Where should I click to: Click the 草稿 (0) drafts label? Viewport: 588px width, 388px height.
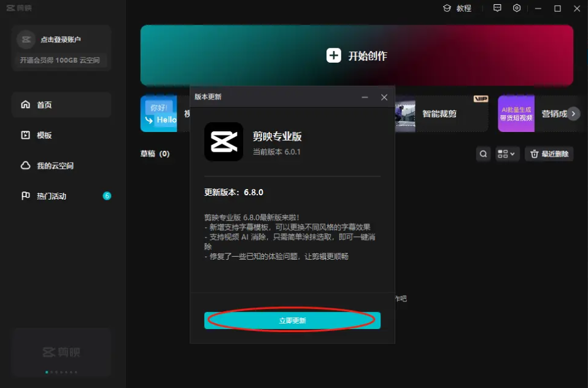[155, 154]
